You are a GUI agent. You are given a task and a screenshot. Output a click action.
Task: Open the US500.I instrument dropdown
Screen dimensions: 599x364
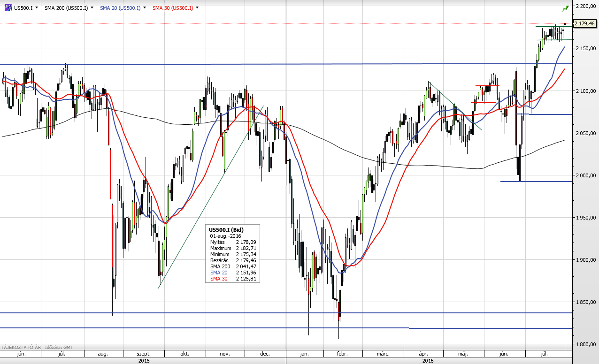[x=38, y=8]
